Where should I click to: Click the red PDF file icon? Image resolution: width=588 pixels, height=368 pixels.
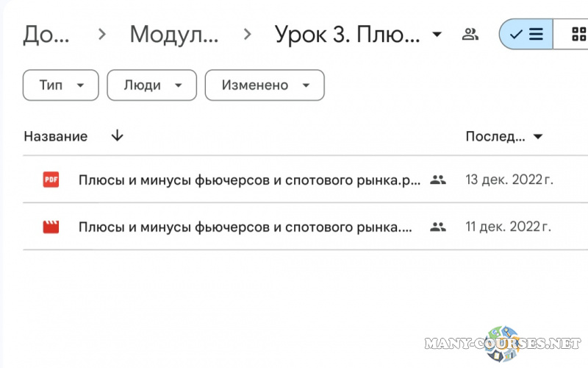point(51,180)
